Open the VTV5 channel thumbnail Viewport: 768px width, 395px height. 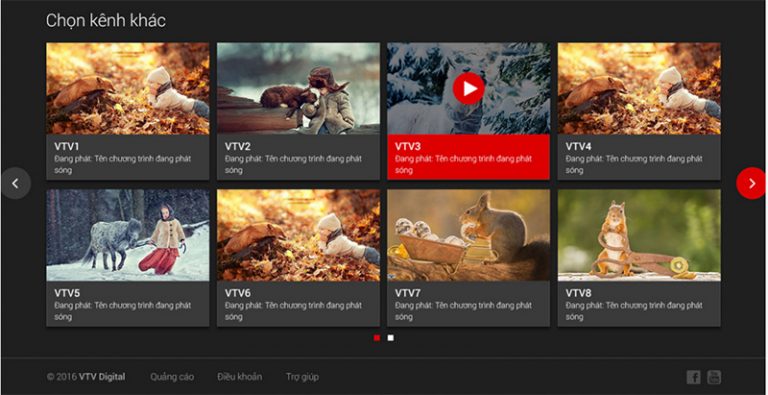point(128,235)
